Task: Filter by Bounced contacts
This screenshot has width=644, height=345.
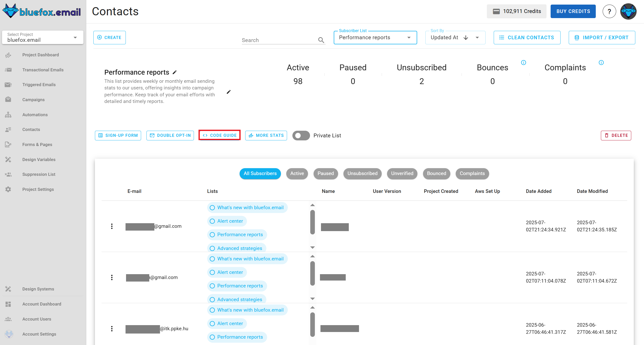Action: pyautogui.click(x=437, y=174)
